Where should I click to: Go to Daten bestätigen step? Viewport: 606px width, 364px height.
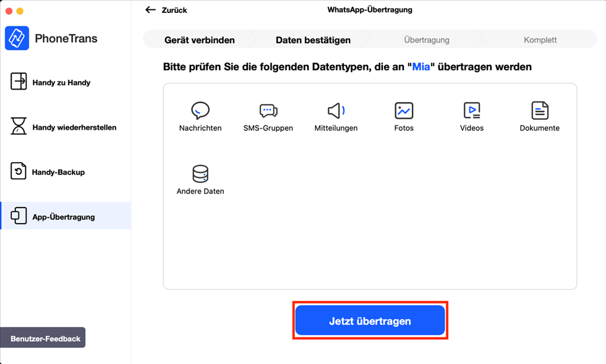[x=313, y=40]
